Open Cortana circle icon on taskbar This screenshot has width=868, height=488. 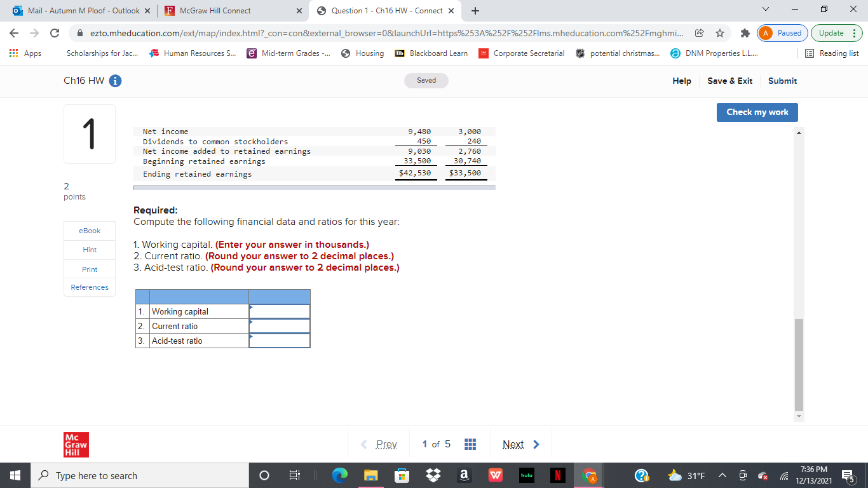[x=264, y=475]
